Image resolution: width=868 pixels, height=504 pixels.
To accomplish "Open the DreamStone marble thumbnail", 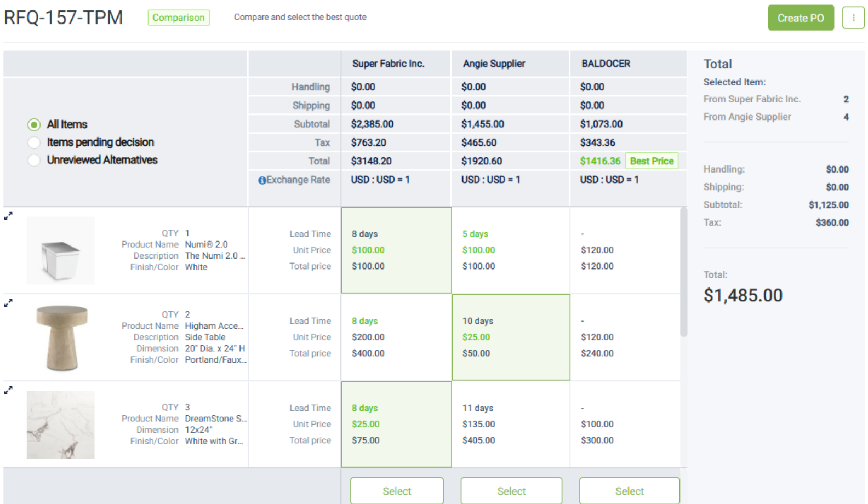I will pyautogui.click(x=60, y=425).
